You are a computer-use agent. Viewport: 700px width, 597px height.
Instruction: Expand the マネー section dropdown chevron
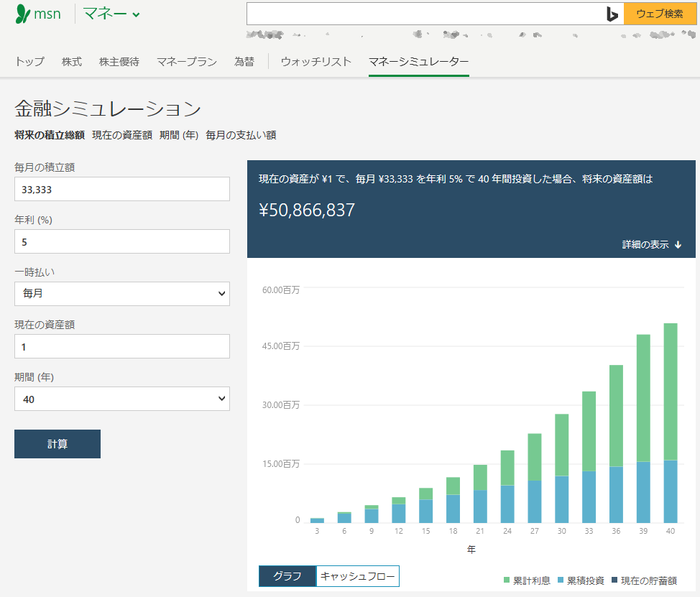[x=137, y=14]
